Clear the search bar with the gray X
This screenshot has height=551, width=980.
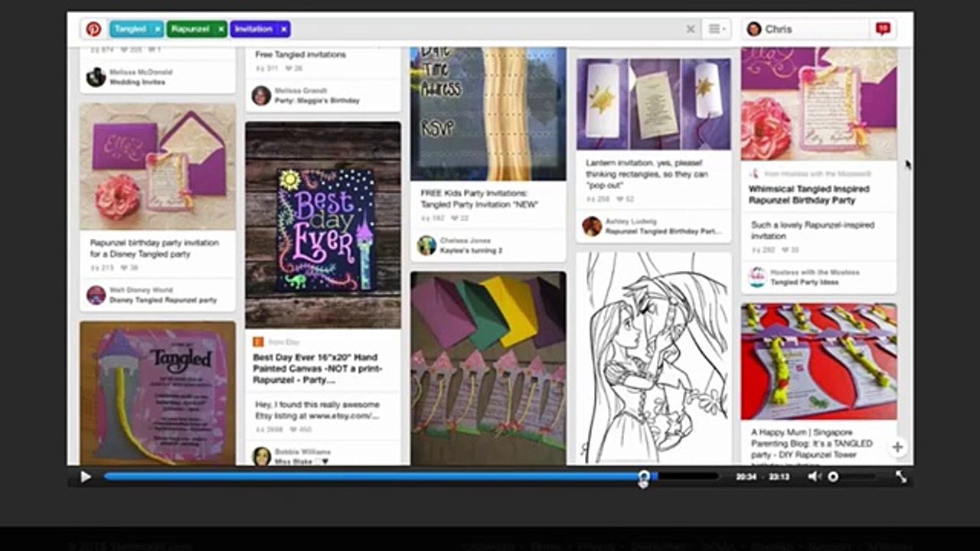pos(690,29)
